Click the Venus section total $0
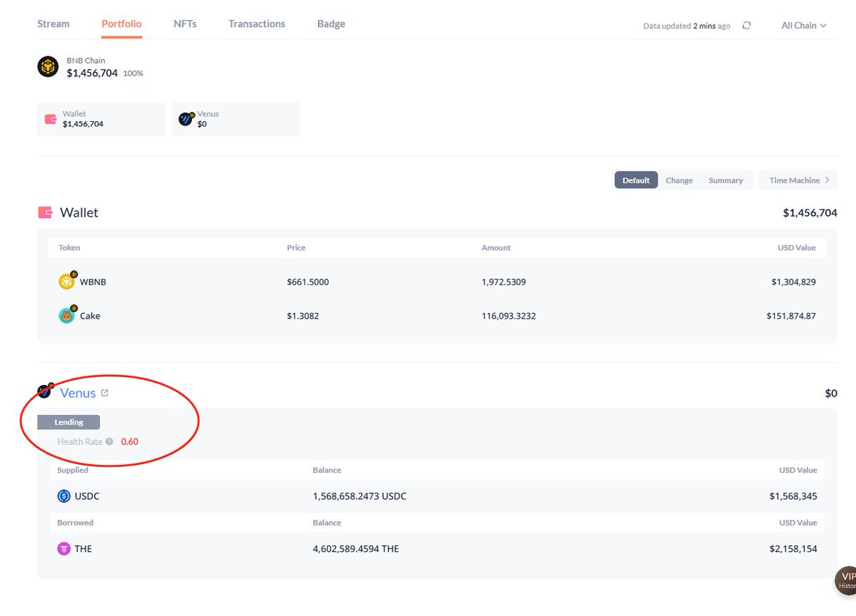Image resolution: width=856 pixels, height=616 pixels. pyautogui.click(x=831, y=393)
